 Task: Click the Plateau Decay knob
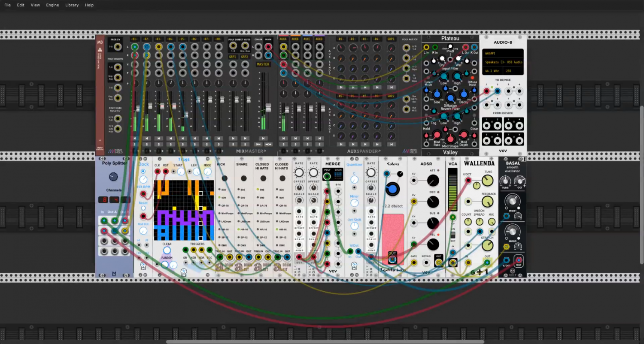click(x=464, y=94)
